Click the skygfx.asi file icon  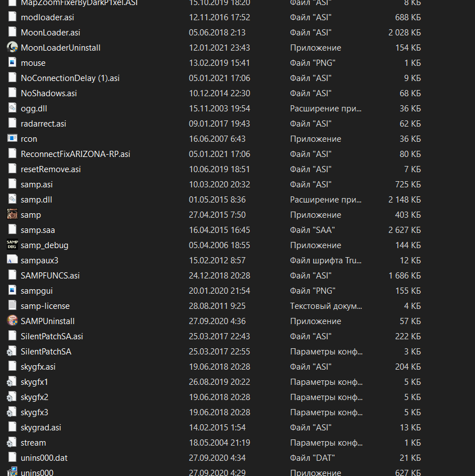[x=12, y=366]
